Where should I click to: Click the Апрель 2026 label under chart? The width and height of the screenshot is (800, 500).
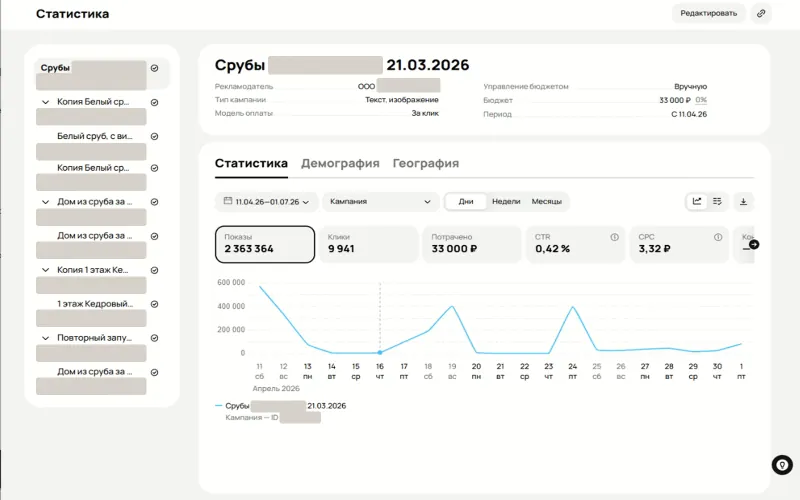pos(276,389)
